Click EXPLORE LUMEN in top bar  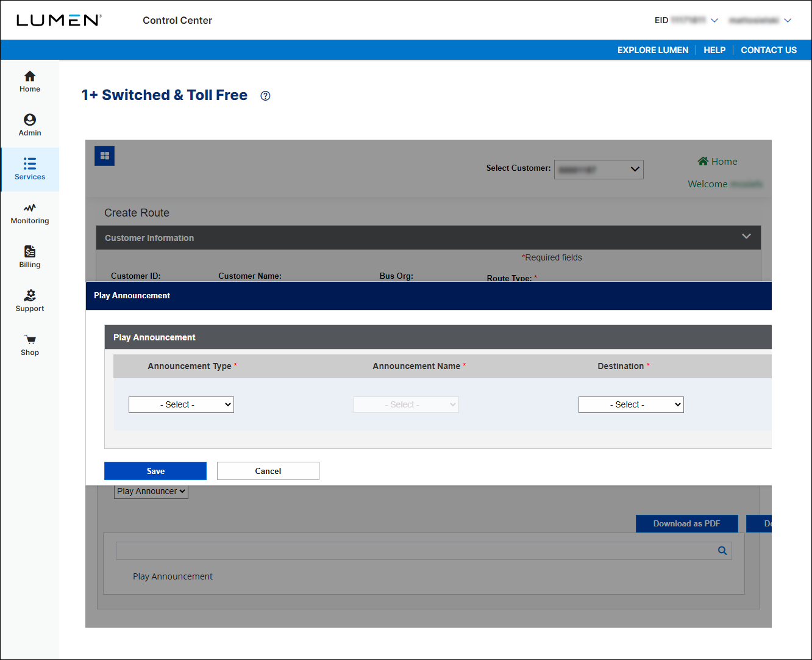[653, 50]
